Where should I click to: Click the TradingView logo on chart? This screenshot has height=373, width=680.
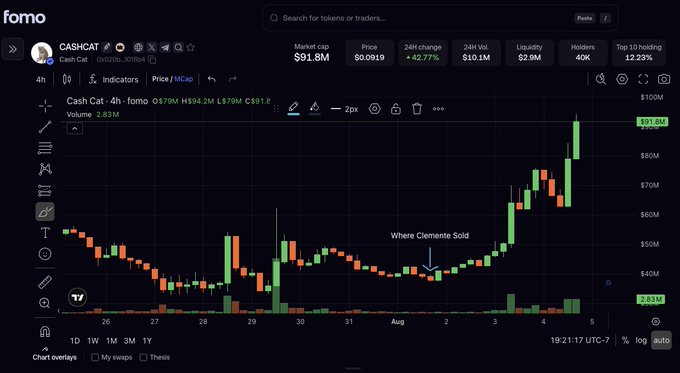coord(78,297)
